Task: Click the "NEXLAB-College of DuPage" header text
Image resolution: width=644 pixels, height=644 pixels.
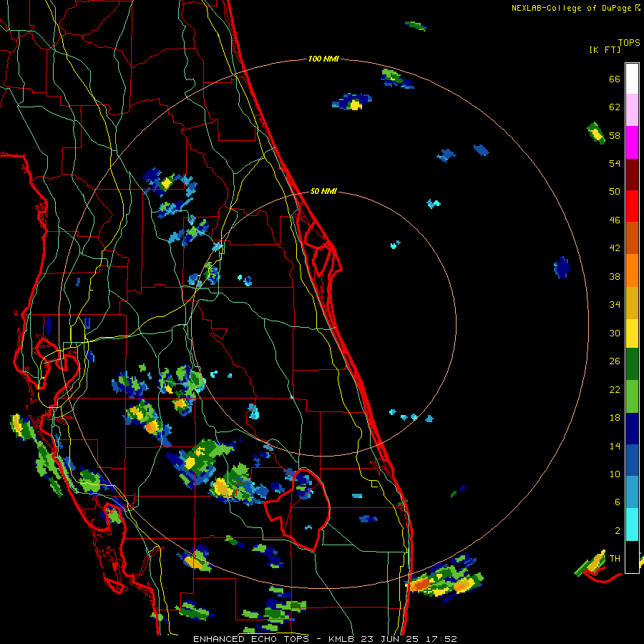Action: point(571,8)
